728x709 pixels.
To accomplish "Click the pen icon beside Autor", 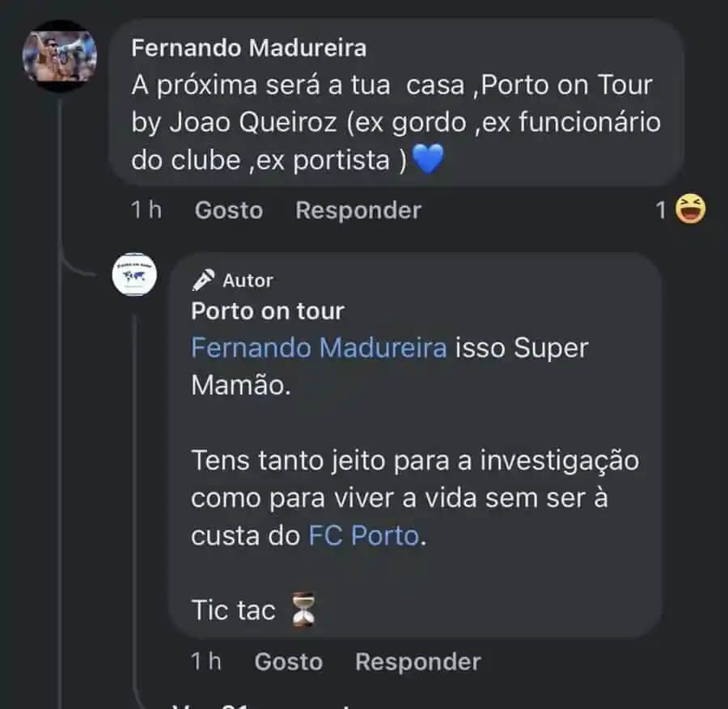I will coord(203,281).
